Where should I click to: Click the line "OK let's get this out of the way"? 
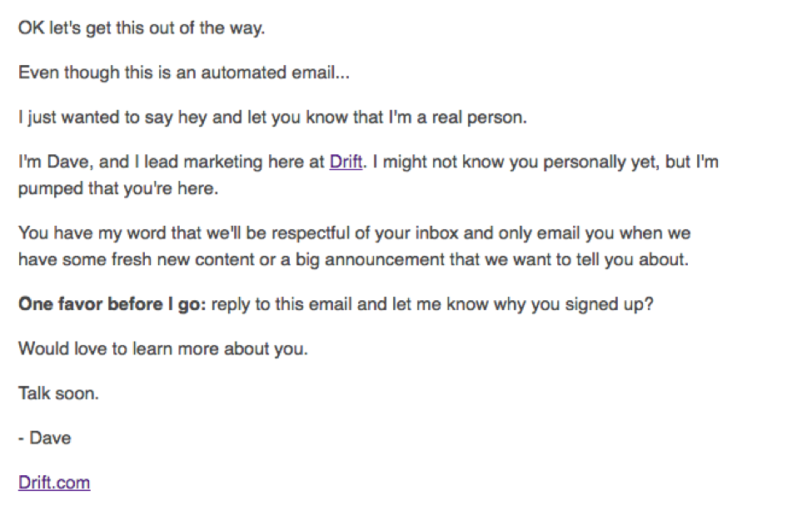(142, 28)
